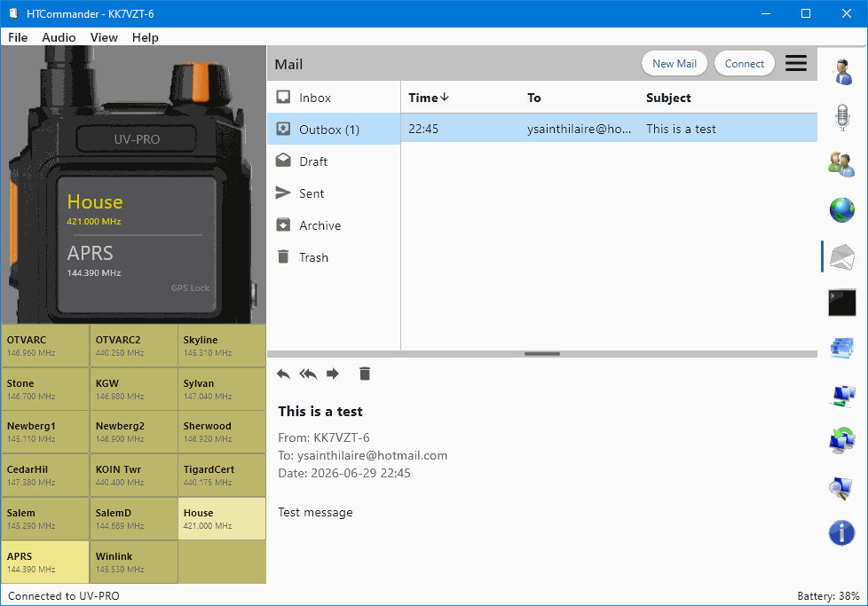This screenshot has height=606, width=868.
Task: Open the Help menu
Action: pyautogui.click(x=145, y=37)
